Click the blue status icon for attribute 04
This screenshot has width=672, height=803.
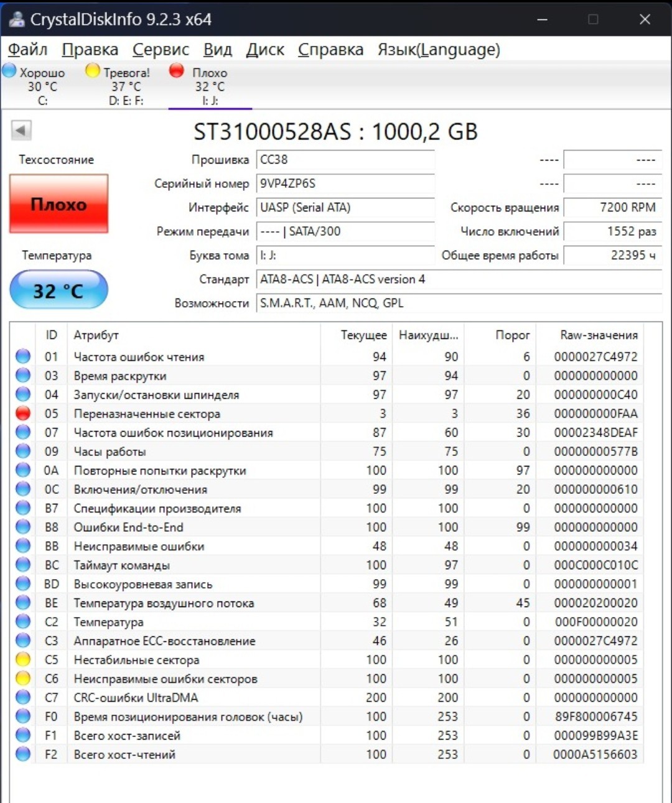[x=23, y=394]
